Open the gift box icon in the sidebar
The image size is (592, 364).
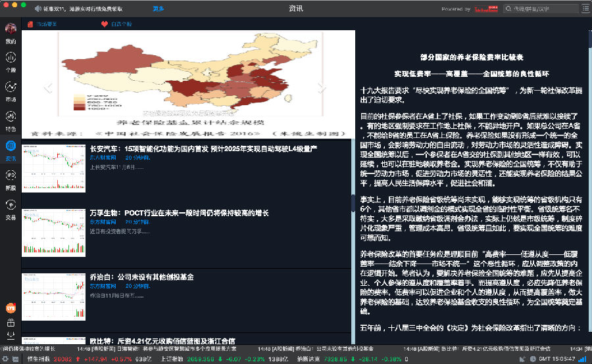[11, 323]
